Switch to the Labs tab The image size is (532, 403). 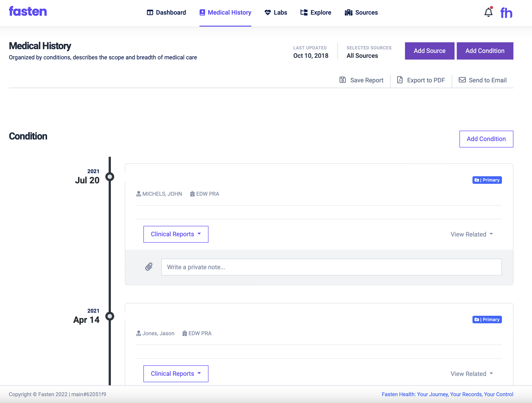(276, 13)
